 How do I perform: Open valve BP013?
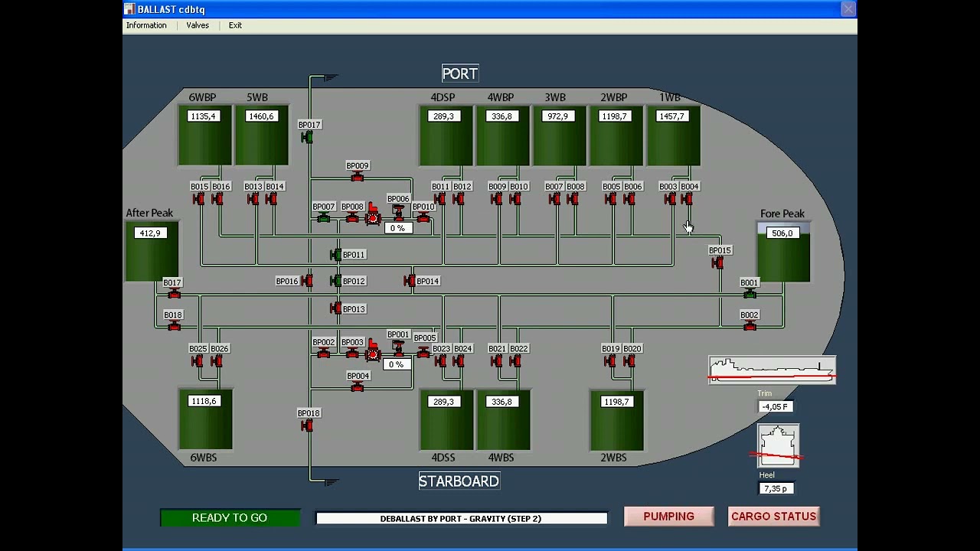point(335,308)
